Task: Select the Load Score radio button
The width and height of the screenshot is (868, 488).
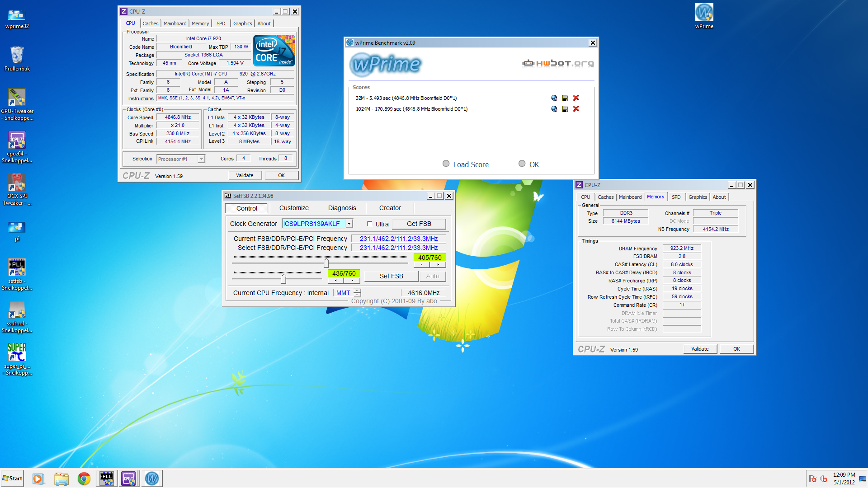Action: pos(446,164)
